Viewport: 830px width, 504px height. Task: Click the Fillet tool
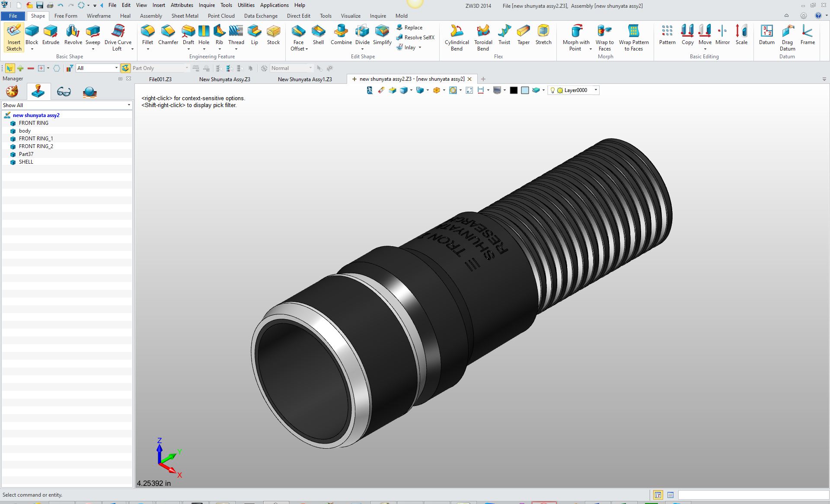click(147, 35)
